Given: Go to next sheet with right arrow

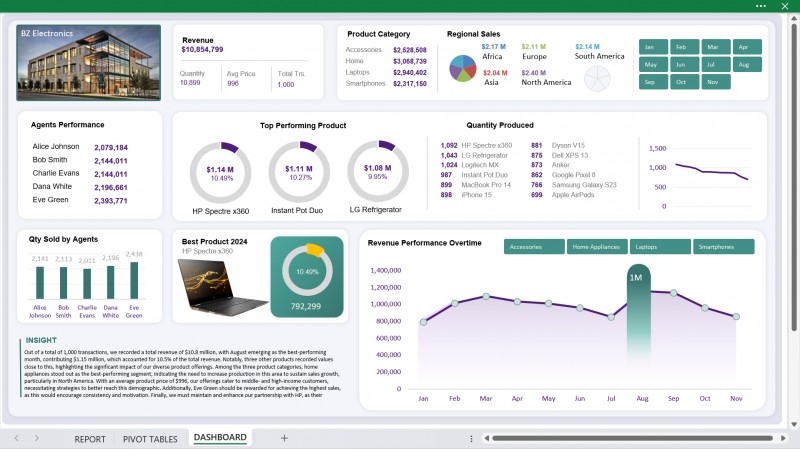Looking at the screenshot, I should click(x=37, y=438).
